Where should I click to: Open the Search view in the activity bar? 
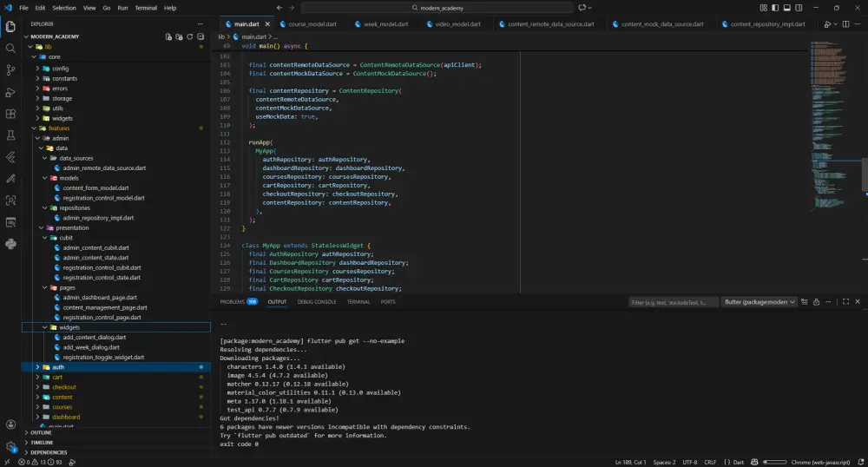point(10,48)
